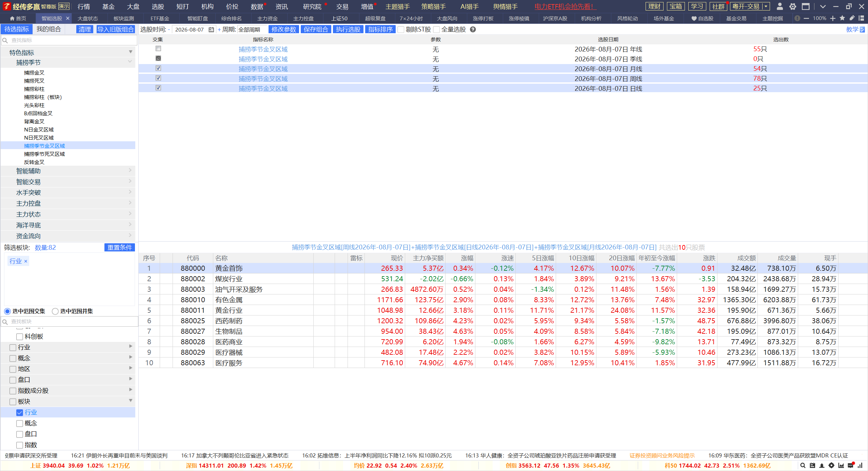Viewport: 868px width, 471px height.
Task: Click the 执行选股 button
Action: (x=348, y=29)
